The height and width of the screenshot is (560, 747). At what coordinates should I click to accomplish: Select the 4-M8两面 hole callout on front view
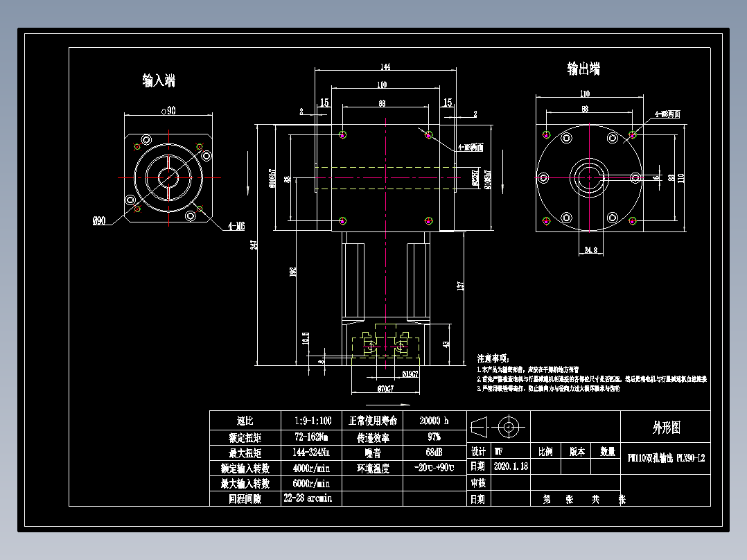tap(469, 146)
